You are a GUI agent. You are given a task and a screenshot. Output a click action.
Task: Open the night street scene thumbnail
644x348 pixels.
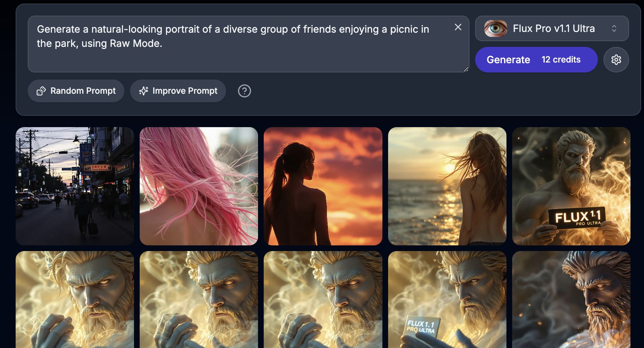tap(75, 186)
